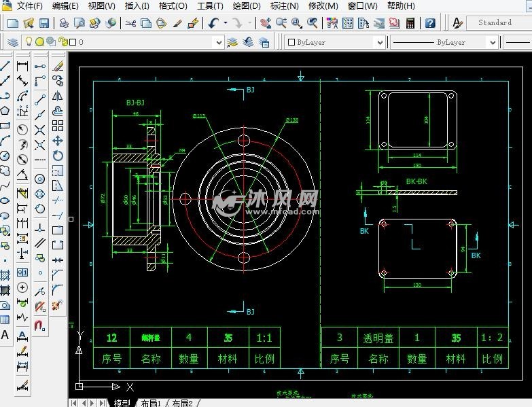Open Plot Preview magnifier page icon
Screen dimensions: 532x407
[79, 23]
